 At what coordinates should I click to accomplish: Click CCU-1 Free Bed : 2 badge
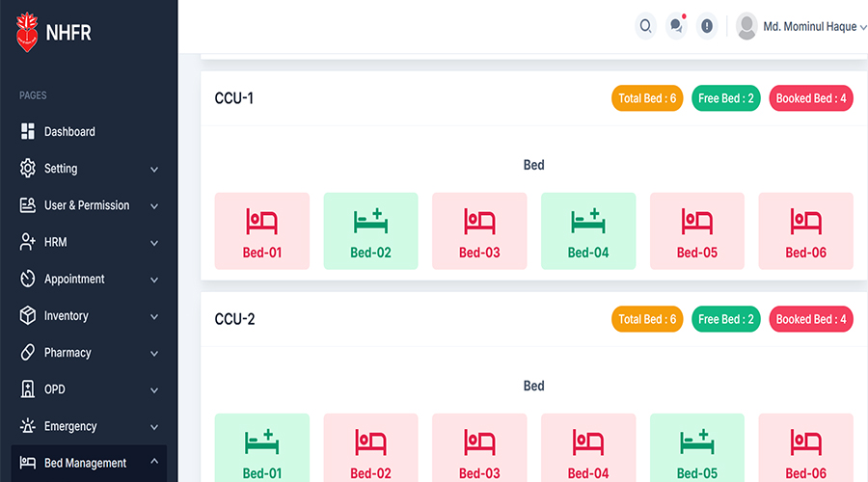coord(726,98)
